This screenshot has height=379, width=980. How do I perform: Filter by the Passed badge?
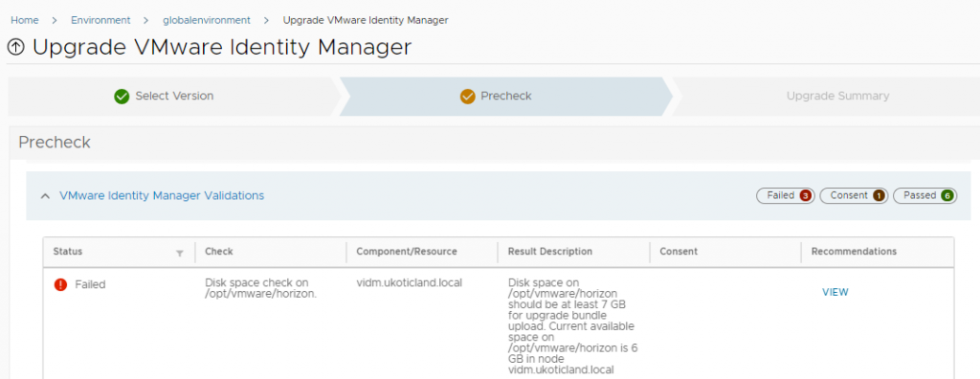pyautogui.click(x=925, y=196)
